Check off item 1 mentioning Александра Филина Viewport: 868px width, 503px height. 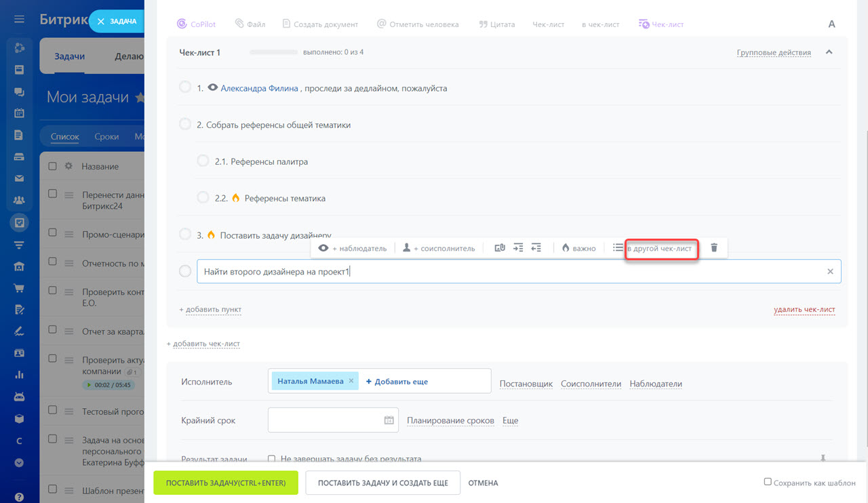coord(185,87)
